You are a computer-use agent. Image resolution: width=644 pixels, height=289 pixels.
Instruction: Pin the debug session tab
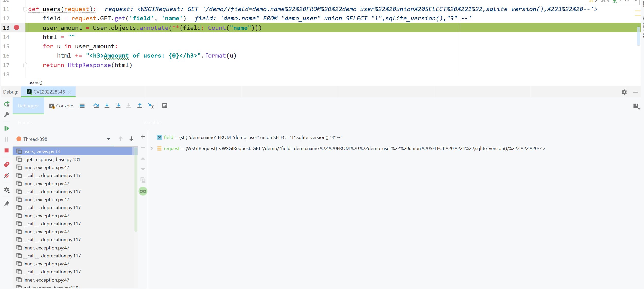[6, 204]
